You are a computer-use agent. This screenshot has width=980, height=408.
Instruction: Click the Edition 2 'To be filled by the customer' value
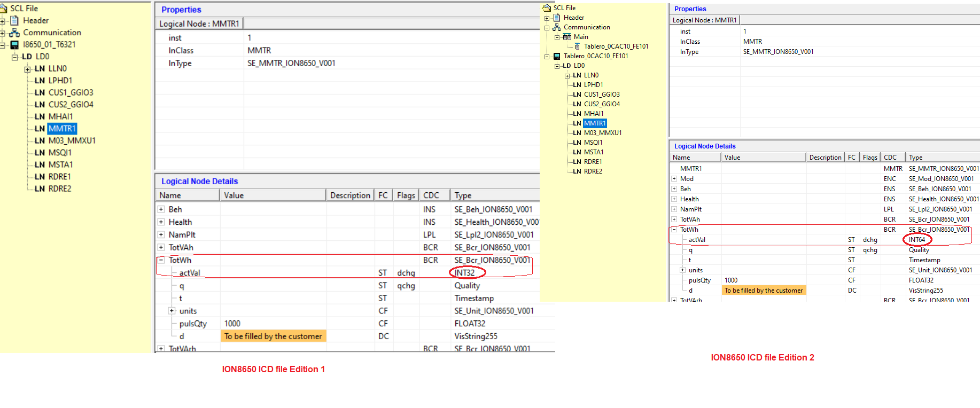[764, 291]
